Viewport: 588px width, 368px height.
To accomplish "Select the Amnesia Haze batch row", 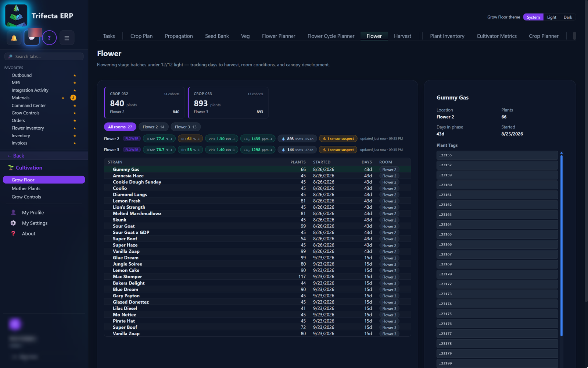I will pos(257,176).
